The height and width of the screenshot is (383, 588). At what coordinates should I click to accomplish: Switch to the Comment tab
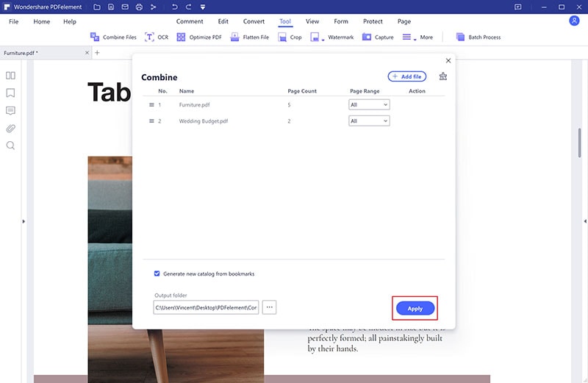coord(190,21)
